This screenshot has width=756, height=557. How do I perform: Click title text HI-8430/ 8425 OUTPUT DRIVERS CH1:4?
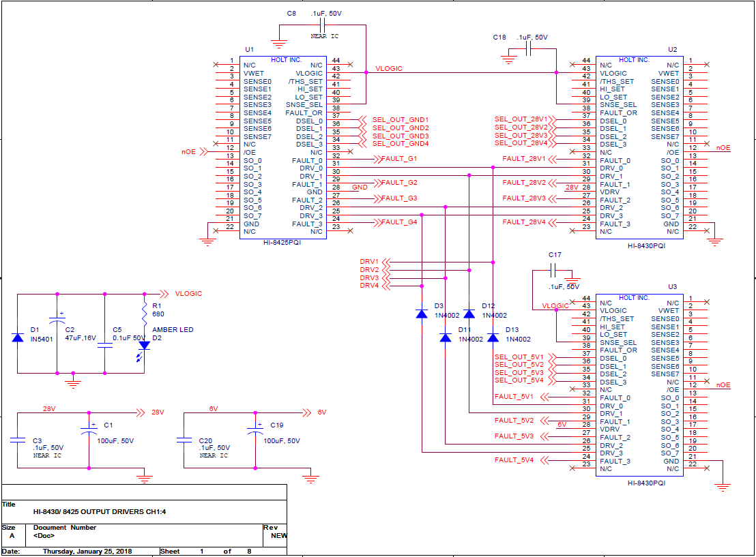tap(100, 512)
